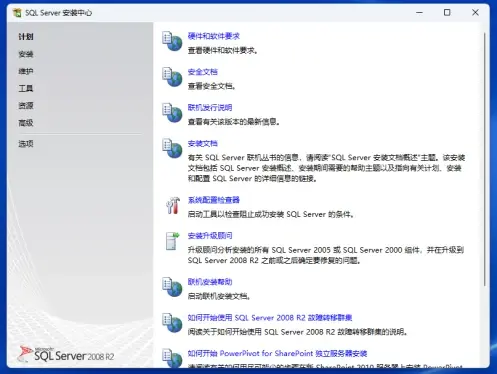Launch the 安装升级顾问 link
Viewport: 497px width, 374px height.
coord(210,236)
